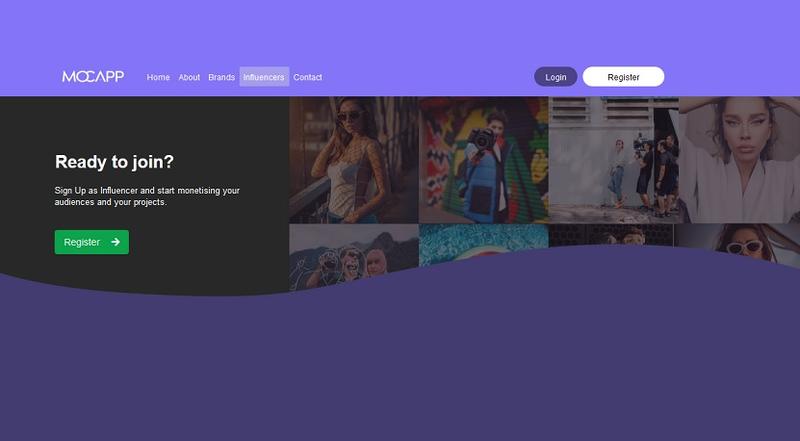
Task: Click the MOCAPP logo in the header
Action: point(93,77)
